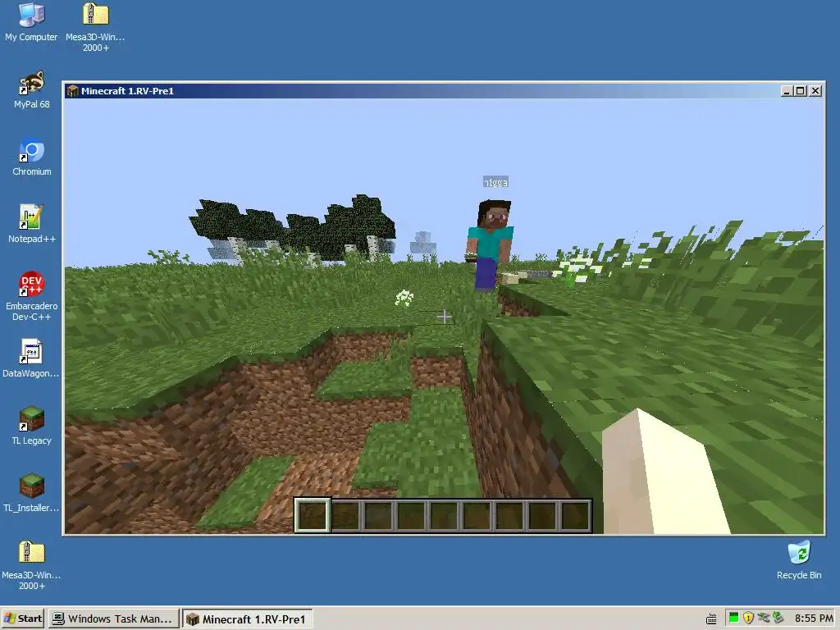
Task: Maximize the Minecraft window
Action: point(801,91)
